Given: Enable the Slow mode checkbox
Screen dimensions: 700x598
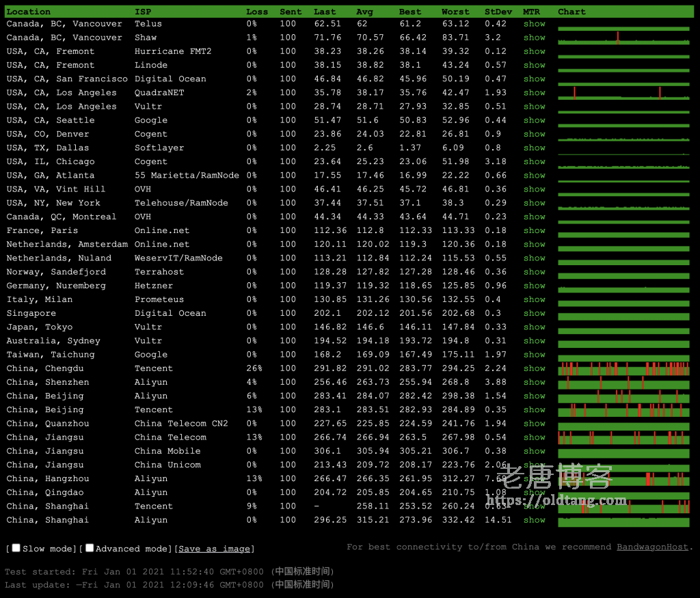Looking at the screenshot, I should tap(16, 548).
